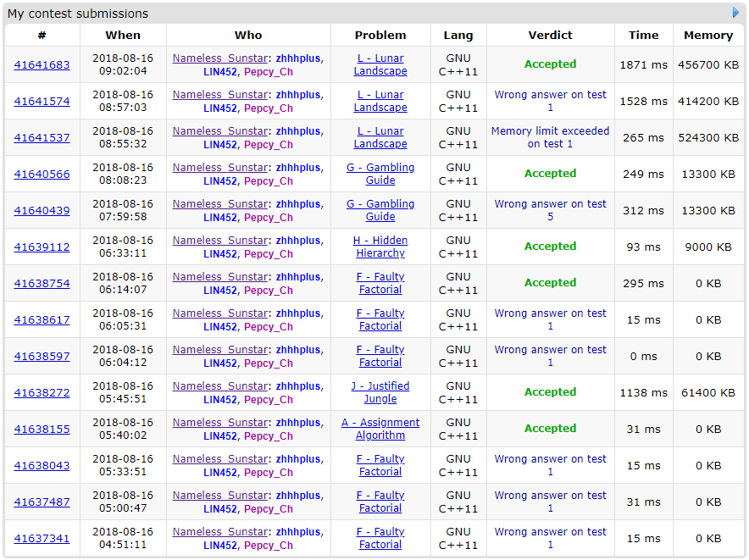This screenshot has height=560, width=749.
Task: Open Pepcy_Ch profile in row 41637341
Action: (269, 546)
